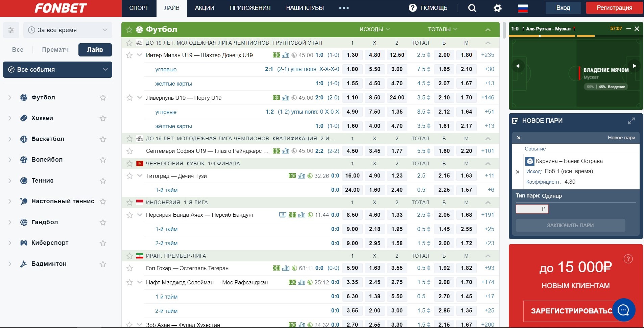Image resolution: width=644 pixels, height=328 pixels.
Task: Open statistics chart icon for Ливерпуль U19
Action: pos(286,98)
